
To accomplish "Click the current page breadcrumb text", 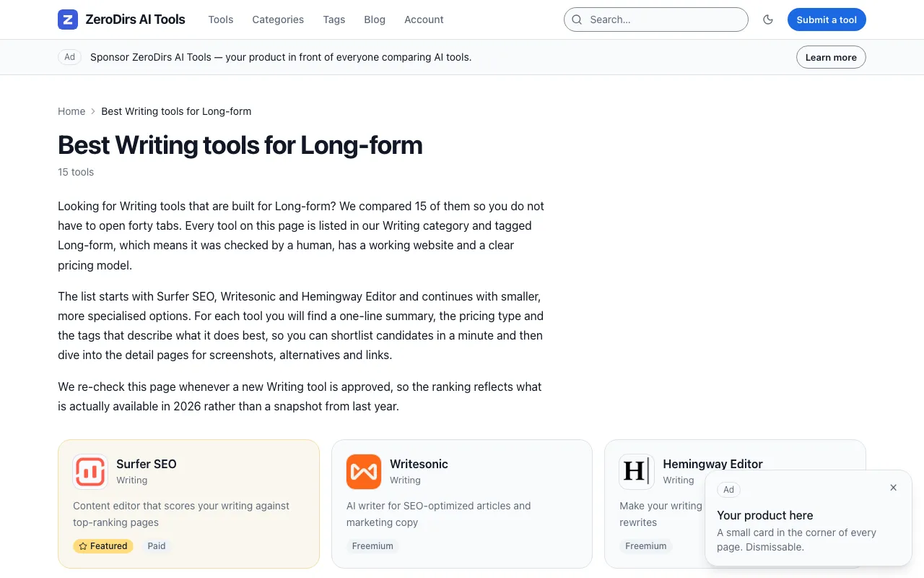I will (x=176, y=111).
